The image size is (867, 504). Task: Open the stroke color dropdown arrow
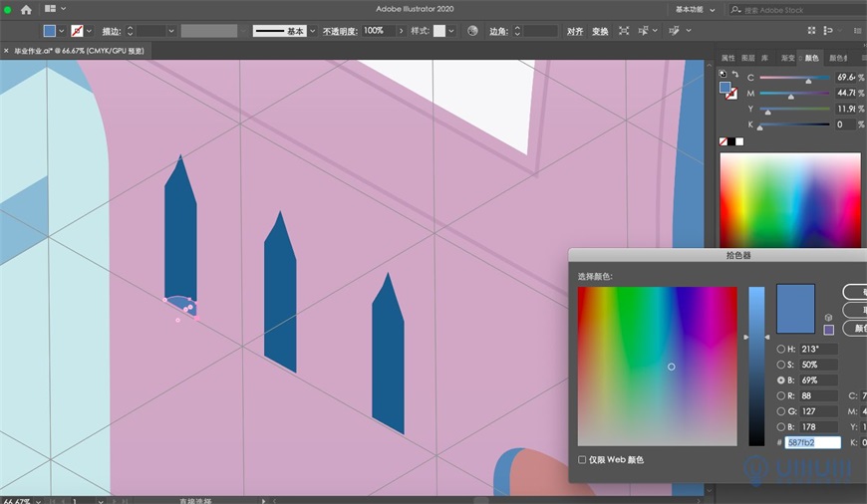pos(89,31)
